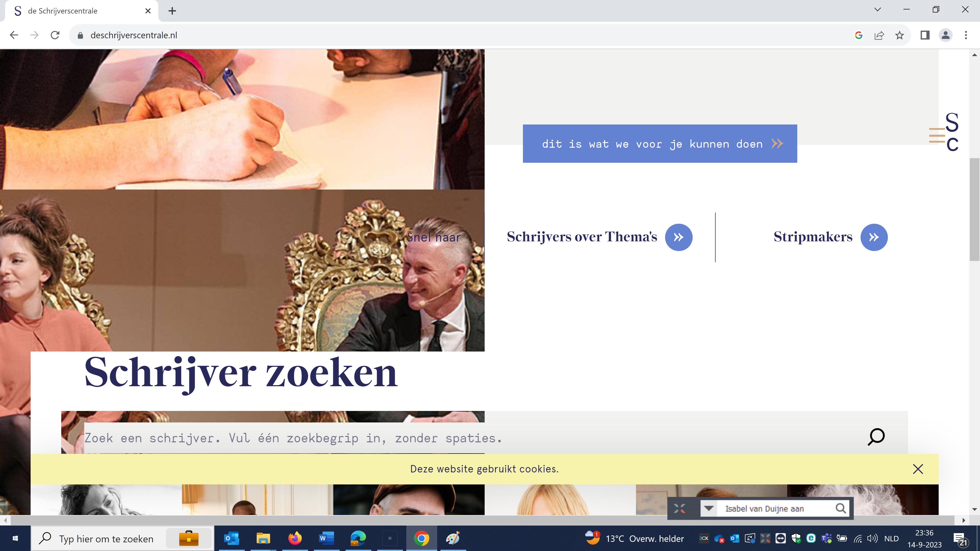The image size is (980, 551).
Task: Open Microsoft Edge from the taskbar
Action: [358, 539]
